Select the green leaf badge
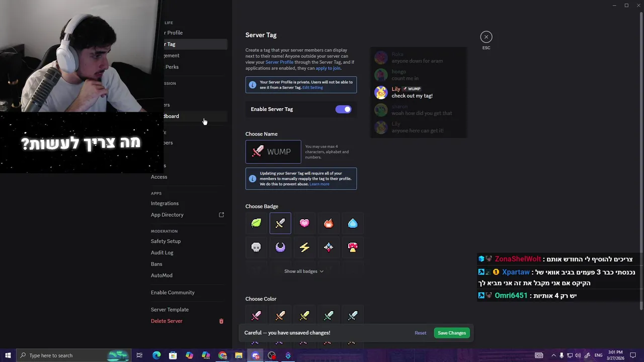Screen dimensions: 644x362 [x=256, y=223]
